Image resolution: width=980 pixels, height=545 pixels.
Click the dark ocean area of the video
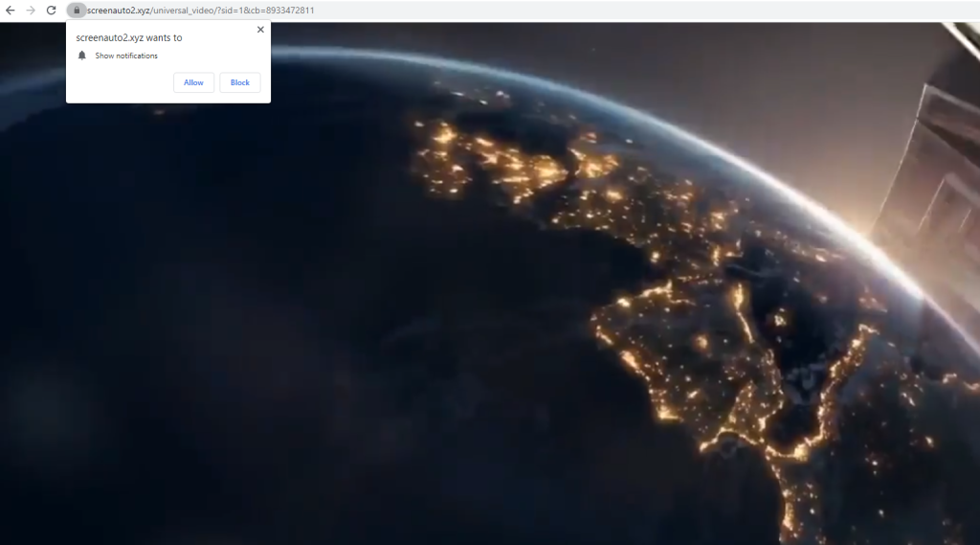point(239,335)
